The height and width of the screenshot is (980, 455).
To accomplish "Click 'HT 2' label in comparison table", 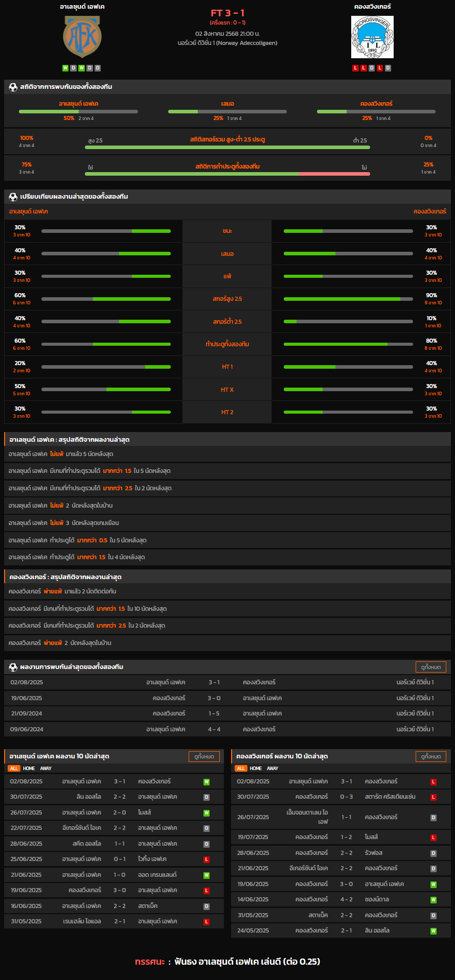I will pyautogui.click(x=227, y=412).
